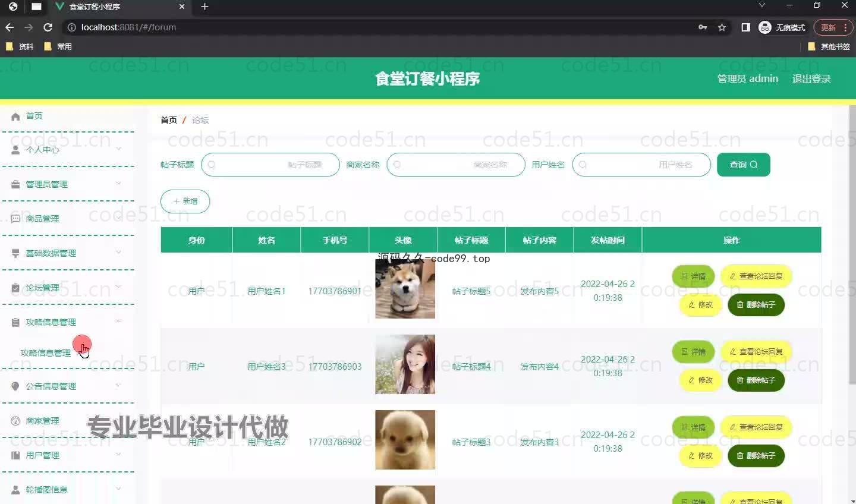
Task: Open the tab search chevron in the title bar
Action: click(x=762, y=5)
